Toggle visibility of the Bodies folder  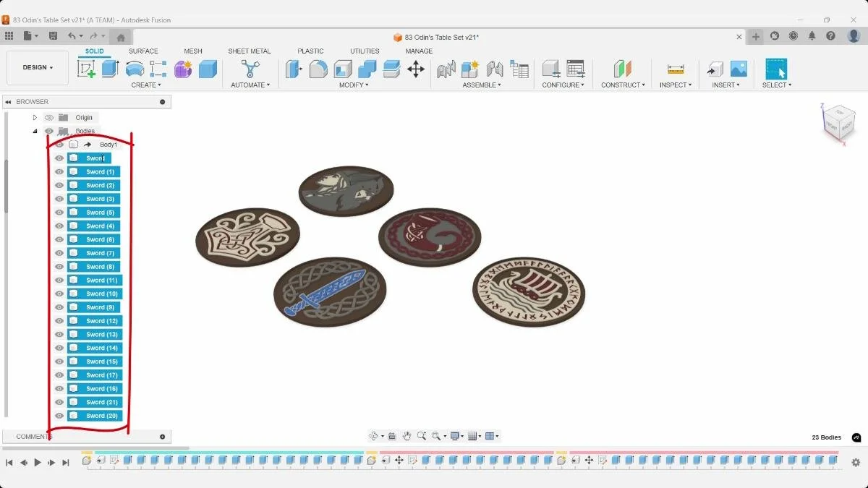(x=49, y=131)
